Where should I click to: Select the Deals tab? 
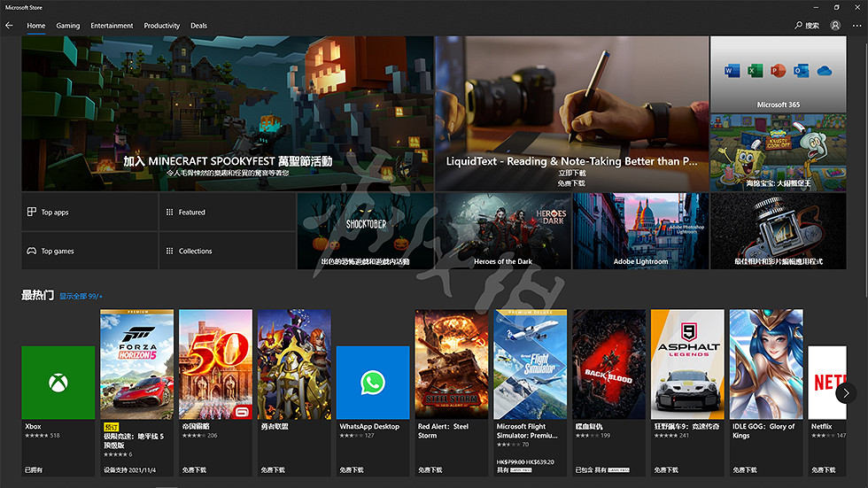pos(198,26)
